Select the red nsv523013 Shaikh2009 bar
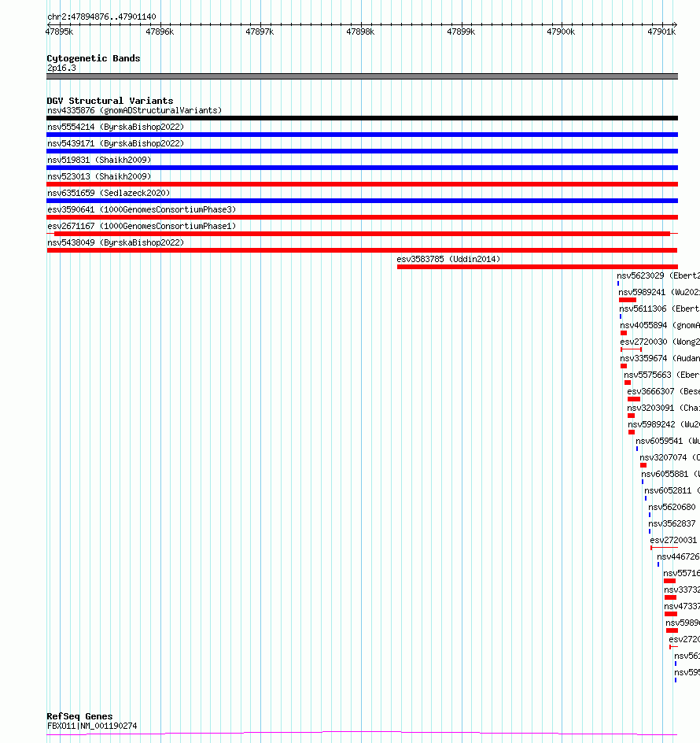This screenshot has width=700, height=743. click(x=362, y=184)
